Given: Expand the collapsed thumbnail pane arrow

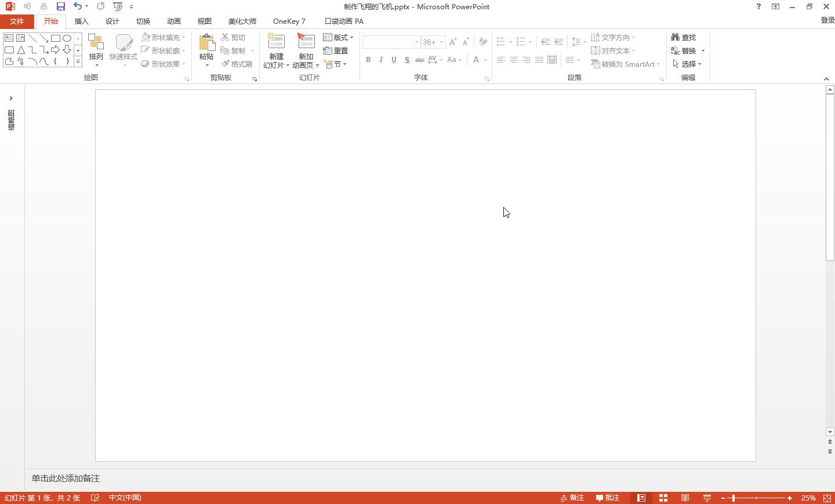Looking at the screenshot, I should (x=11, y=98).
